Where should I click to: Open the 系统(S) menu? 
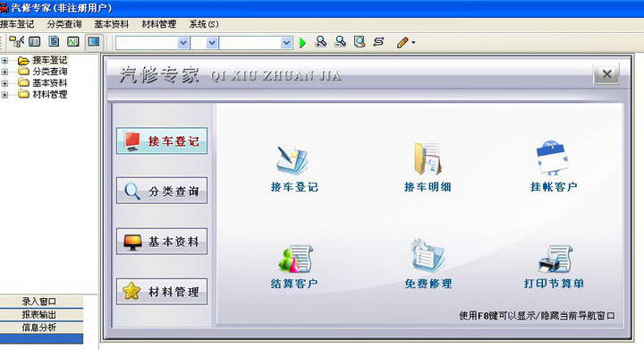[x=204, y=24]
